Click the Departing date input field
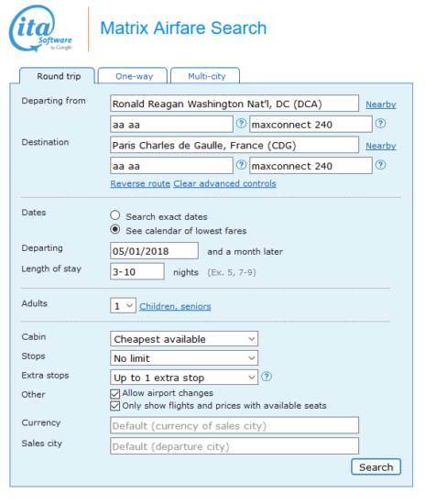The image size is (425, 504). (x=154, y=251)
